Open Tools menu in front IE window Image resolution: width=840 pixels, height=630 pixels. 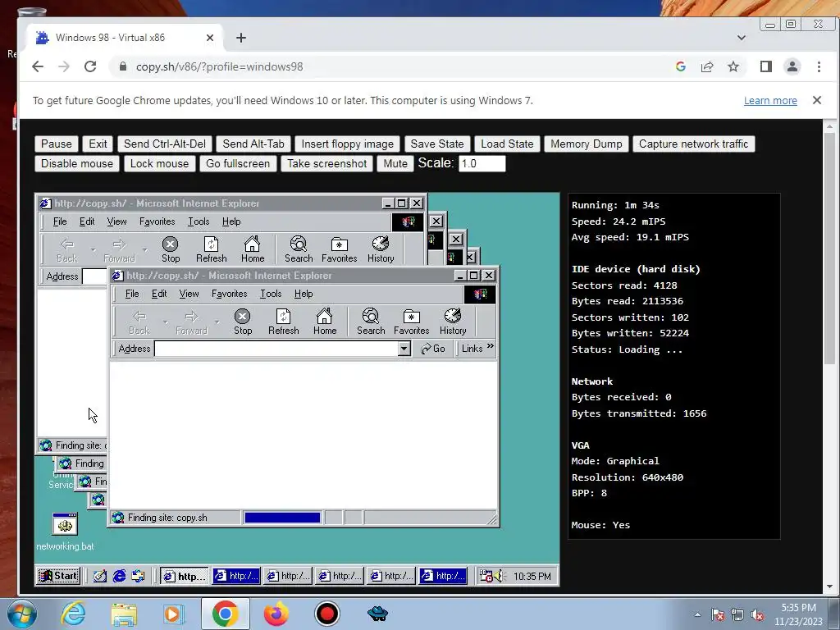click(271, 294)
